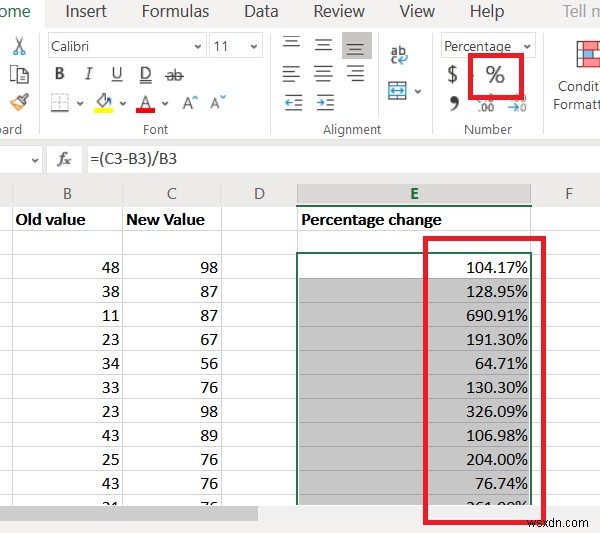Viewport: 600px width, 533px height.
Task: Open the Data ribbon tab
Action: [x=261, y=11]
